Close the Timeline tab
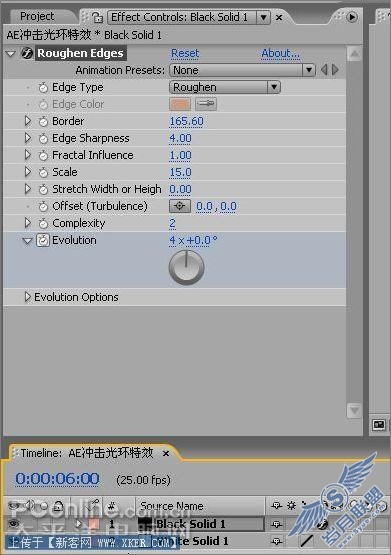 pos(166,453)
